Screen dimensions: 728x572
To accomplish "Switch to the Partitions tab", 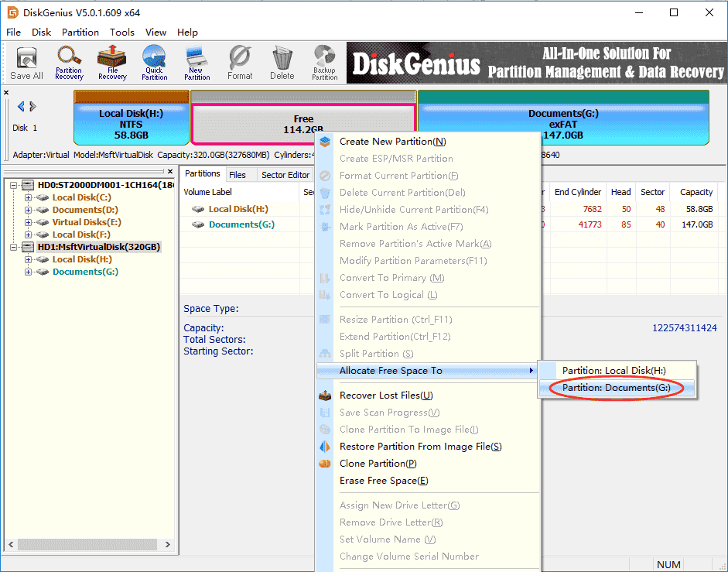I will pos(203,173).
